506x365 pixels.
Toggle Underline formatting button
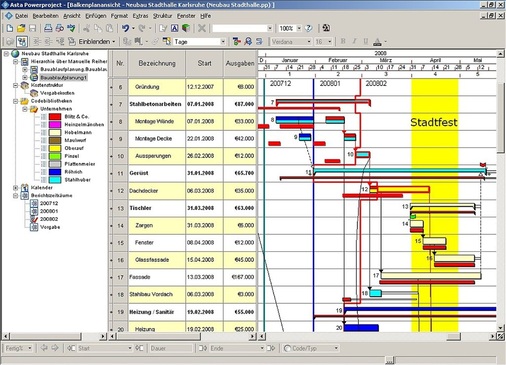[366, 41]
